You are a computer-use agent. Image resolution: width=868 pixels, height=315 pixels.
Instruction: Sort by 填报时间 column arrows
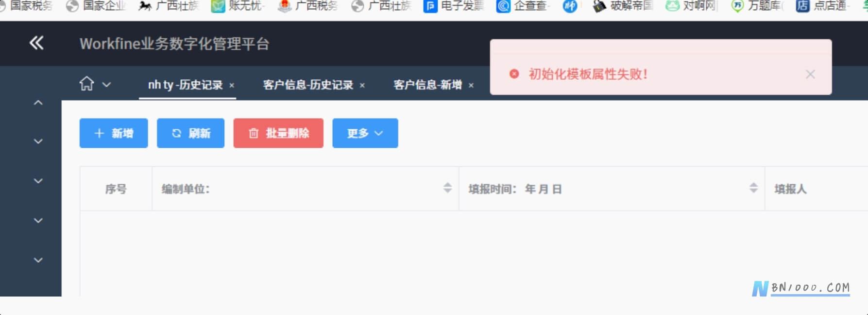pos(753,188)
